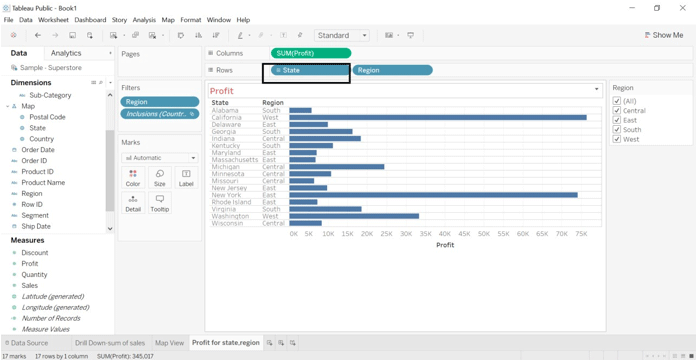The width and height of the screenshot is (698, 360).
Task: Toggle the (All) region checkbox
Action: pyautogui.click(x=617, y=101)
